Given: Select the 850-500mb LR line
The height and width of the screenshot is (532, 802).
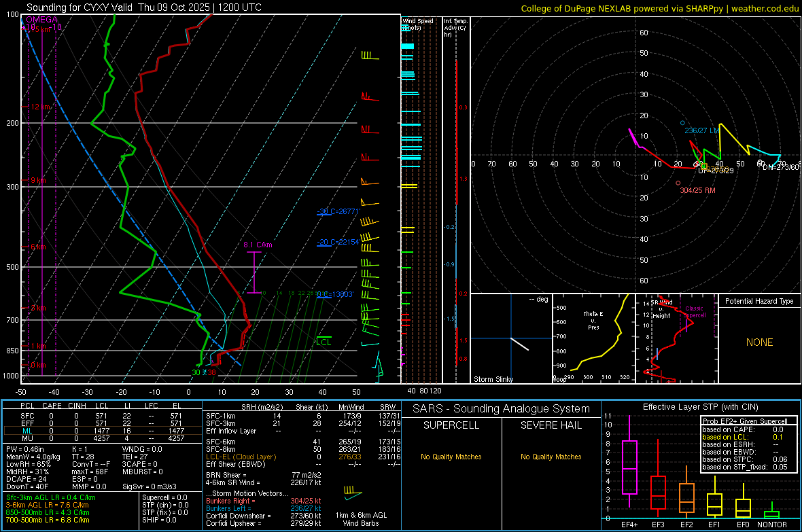Looking at the screenshot, I should tap(48, 512).
